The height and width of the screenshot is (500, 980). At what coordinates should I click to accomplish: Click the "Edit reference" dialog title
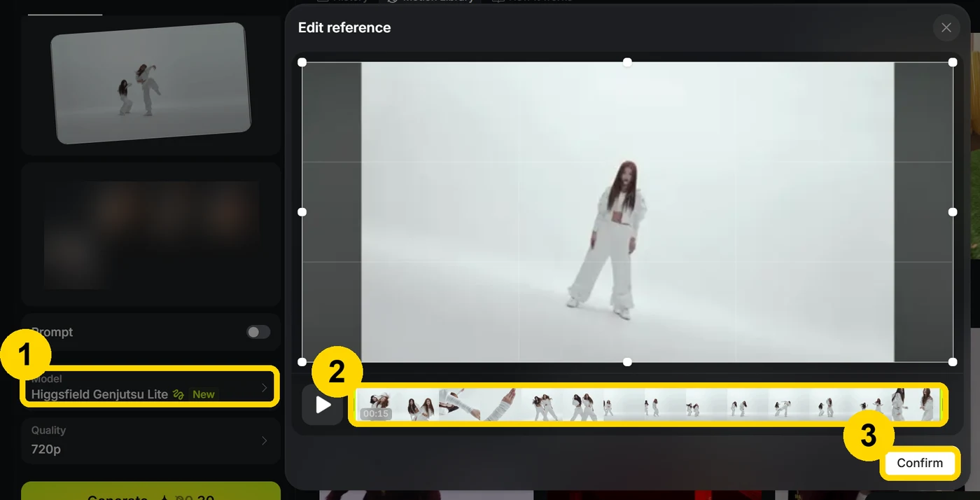tap(344, 27)
